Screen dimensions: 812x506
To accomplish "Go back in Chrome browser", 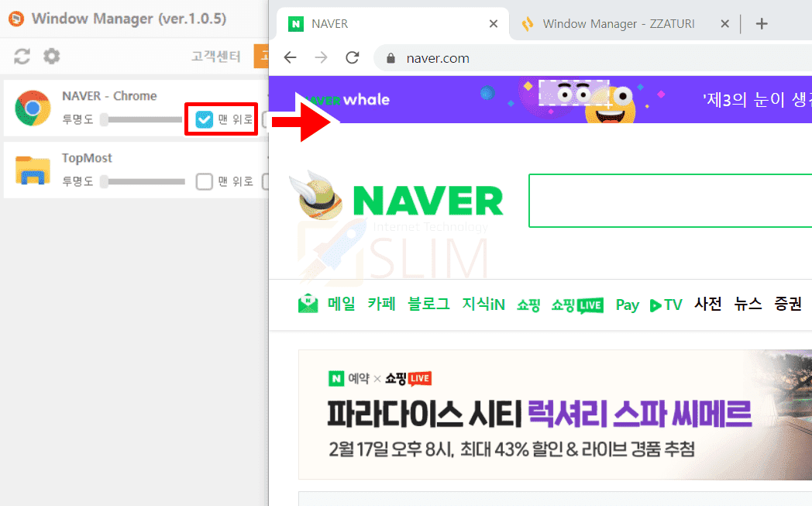I will pyautogui.click(x=291, y=57).
